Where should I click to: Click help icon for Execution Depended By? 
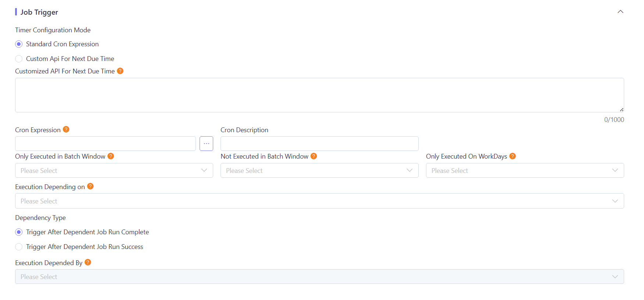88,262
